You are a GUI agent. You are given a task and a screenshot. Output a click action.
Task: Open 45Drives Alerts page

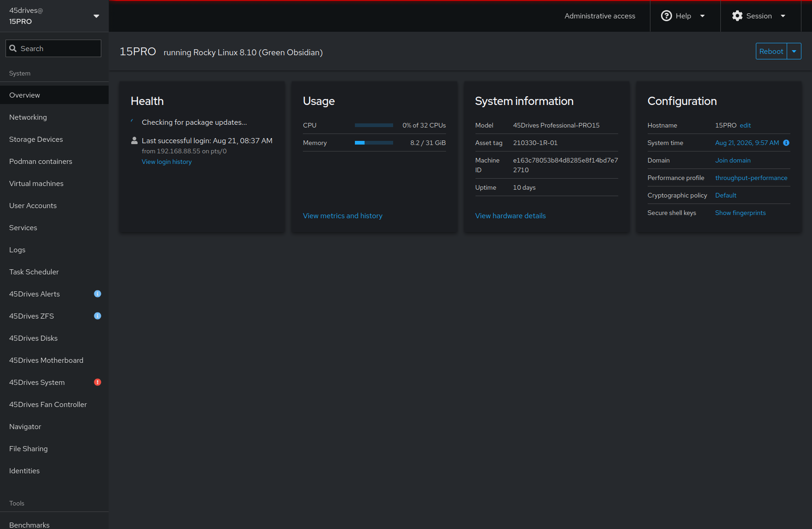[54, 294]
